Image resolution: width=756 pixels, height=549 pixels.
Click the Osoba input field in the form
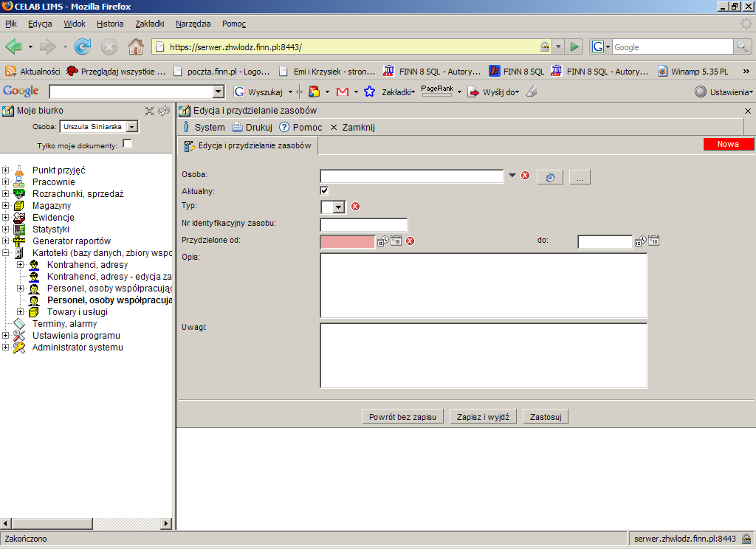[412, 176]
